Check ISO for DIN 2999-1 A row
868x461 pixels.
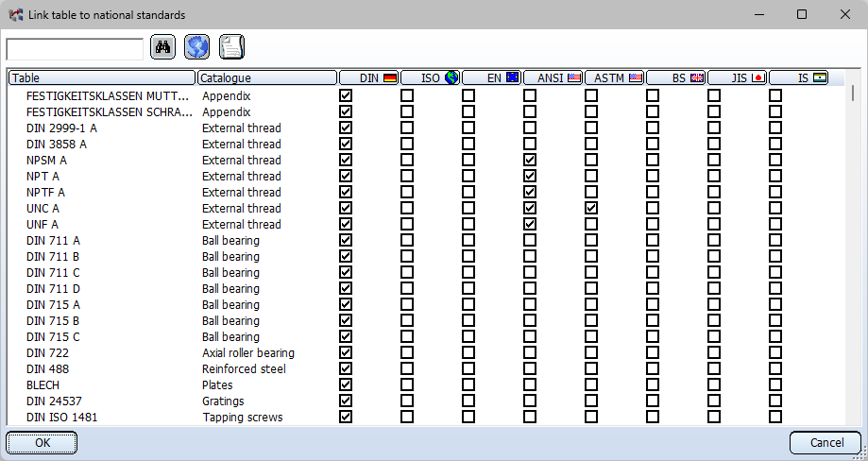click(x=407, y=128)
